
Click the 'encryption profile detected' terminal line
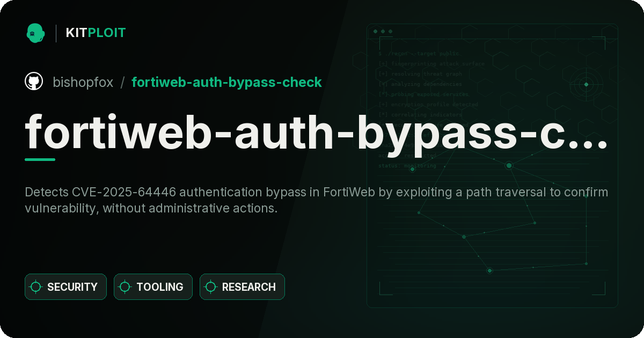point(428,105)
